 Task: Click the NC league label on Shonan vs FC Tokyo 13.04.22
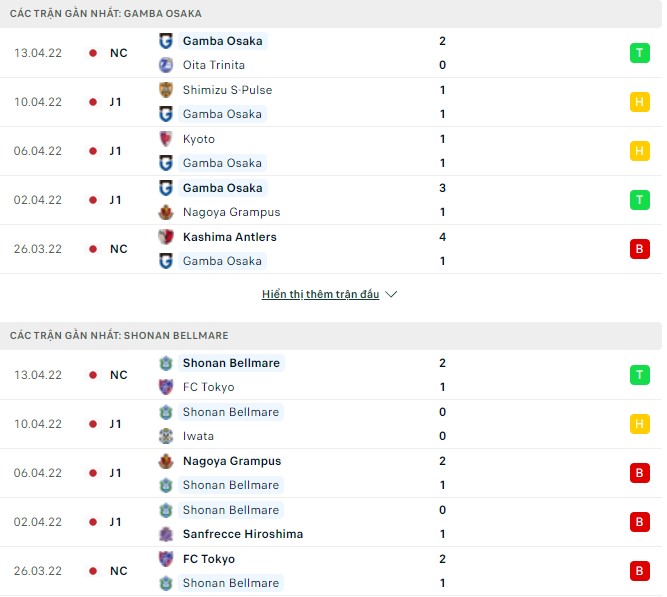point(119,375)
